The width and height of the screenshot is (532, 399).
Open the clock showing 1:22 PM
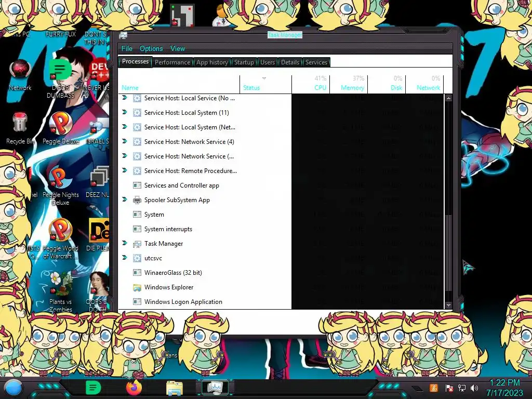[504, 388]
